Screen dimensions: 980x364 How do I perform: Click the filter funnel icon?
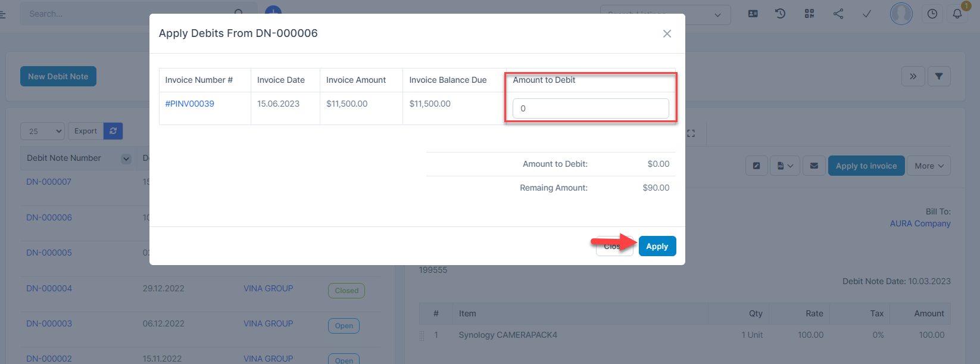(938, 76)
